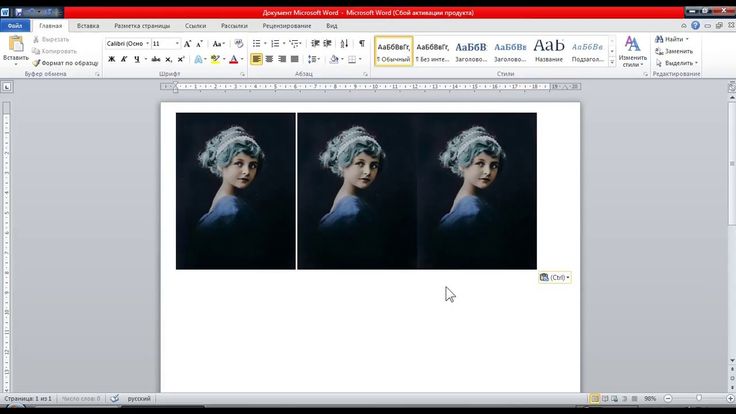736x414 pixels.
Task: Select Format Painter (Формат по образцу)
Action: tap(66, 62)
